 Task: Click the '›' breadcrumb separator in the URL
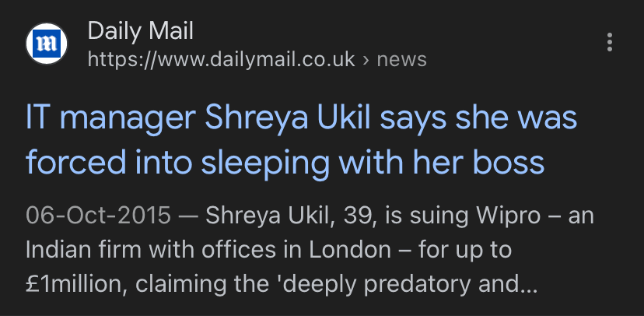click(x=366, y=59)
